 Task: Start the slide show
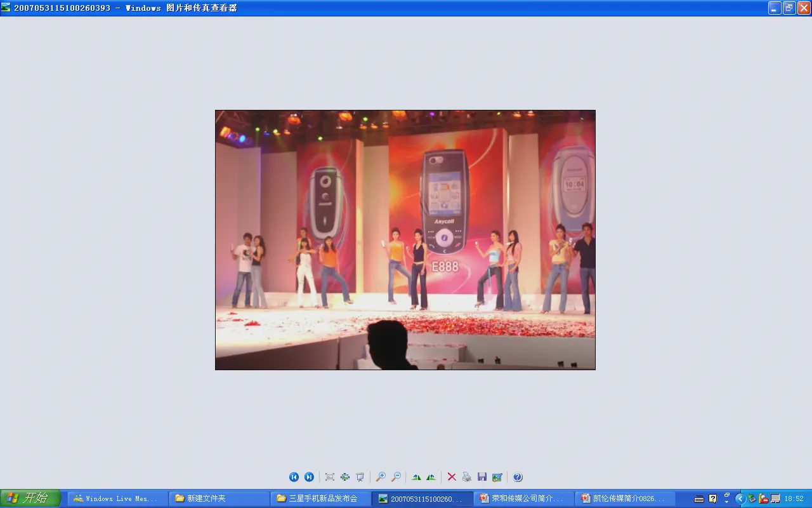(360, 477)
